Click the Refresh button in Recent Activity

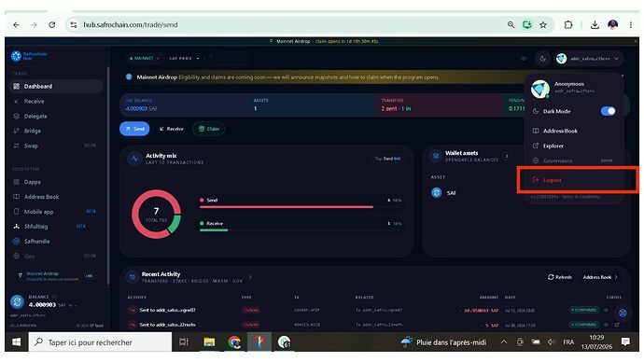[559, 277]
